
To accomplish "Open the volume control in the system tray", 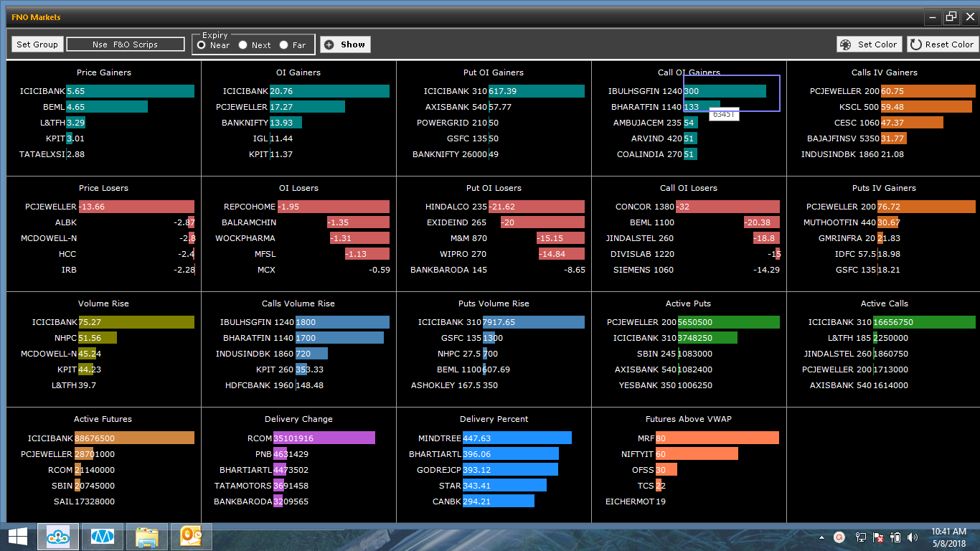I will pyautogui.click(x=913, y=537).
